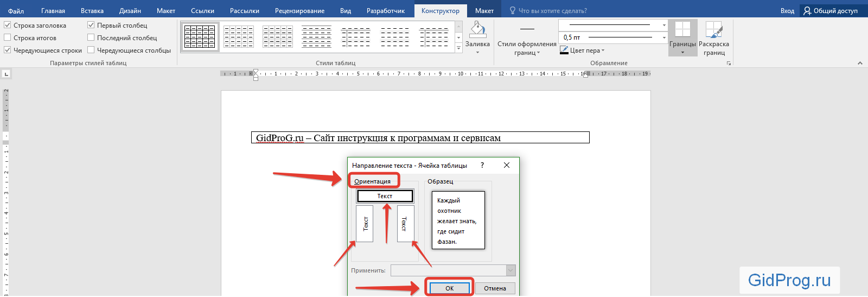Collapse the ribbon with the caret icon

point(860,64)
